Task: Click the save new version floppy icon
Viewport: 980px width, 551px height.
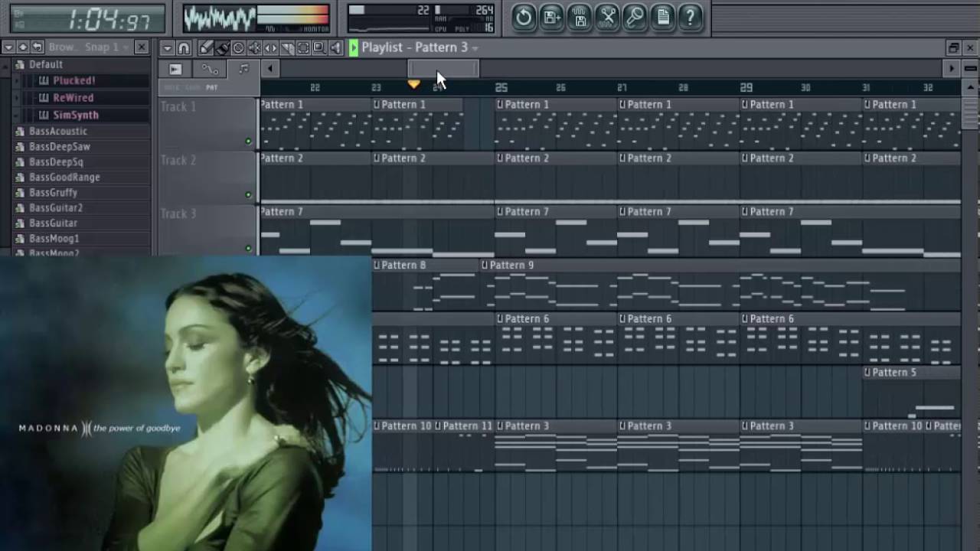Action: click(x=552, y=17)
